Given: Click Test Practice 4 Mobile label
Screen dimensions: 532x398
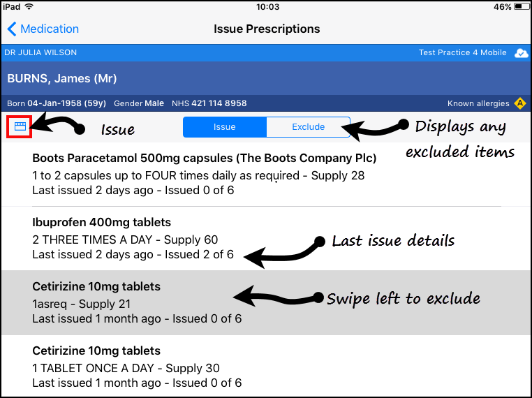Looking at the screenshot, I should pyautogui.click(x=462, y=52).
